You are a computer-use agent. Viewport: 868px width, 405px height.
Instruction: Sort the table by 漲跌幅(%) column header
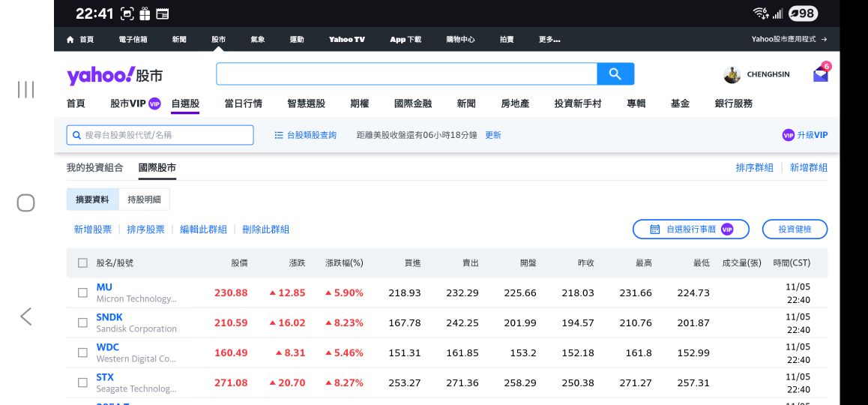click(344, 263)
